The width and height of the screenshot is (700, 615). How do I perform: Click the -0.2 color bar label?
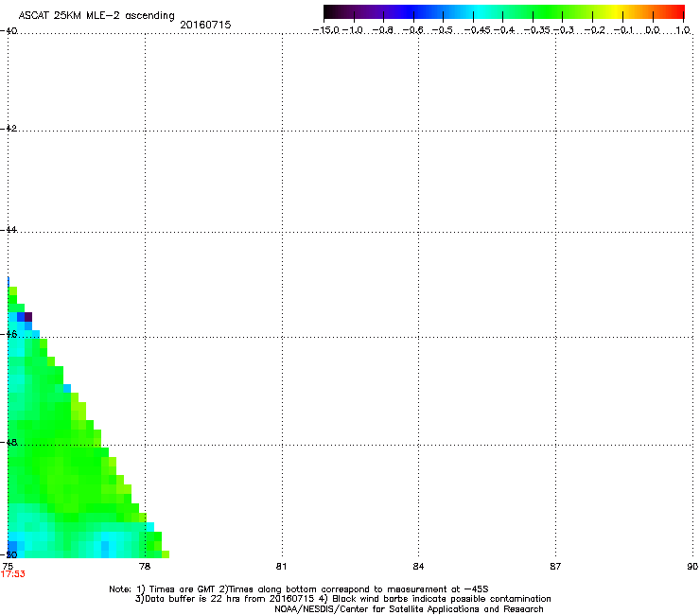(x=594, y=30)
